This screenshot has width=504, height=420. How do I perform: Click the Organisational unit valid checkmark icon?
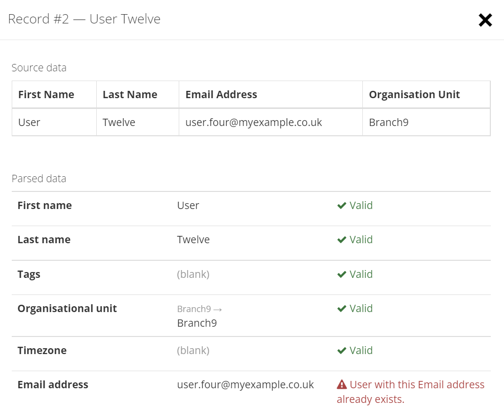point(342,309)
